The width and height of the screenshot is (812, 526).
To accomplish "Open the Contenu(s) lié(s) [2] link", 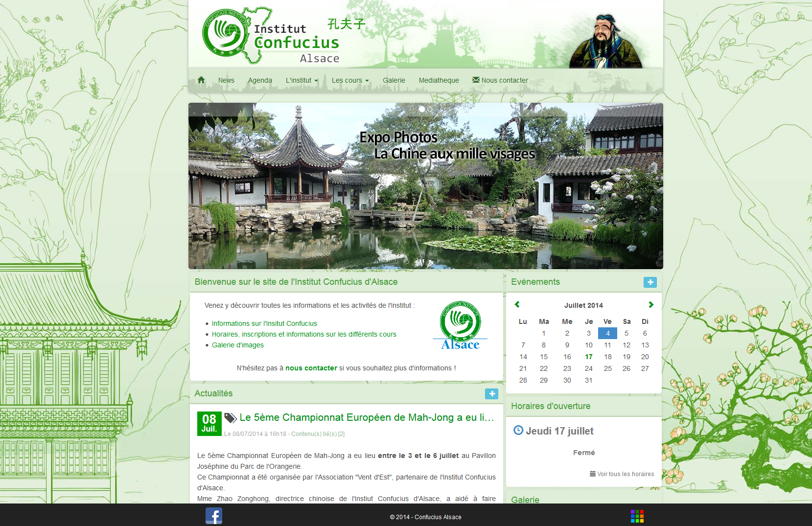I will (x=318, y=434).
